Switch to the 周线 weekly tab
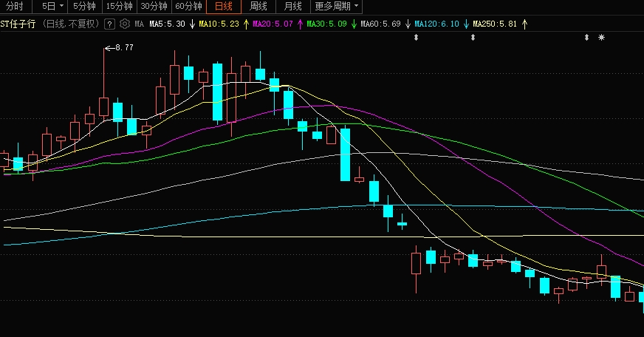 pos(258,7)
